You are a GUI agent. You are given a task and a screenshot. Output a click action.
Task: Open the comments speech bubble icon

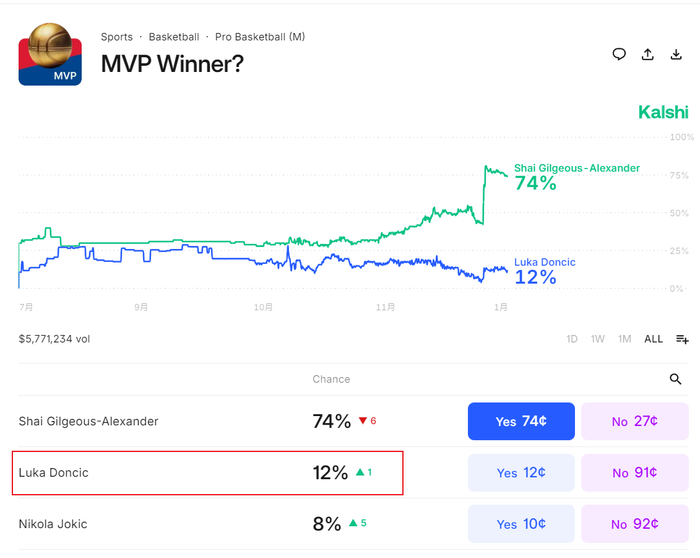(x=619, y=54)
